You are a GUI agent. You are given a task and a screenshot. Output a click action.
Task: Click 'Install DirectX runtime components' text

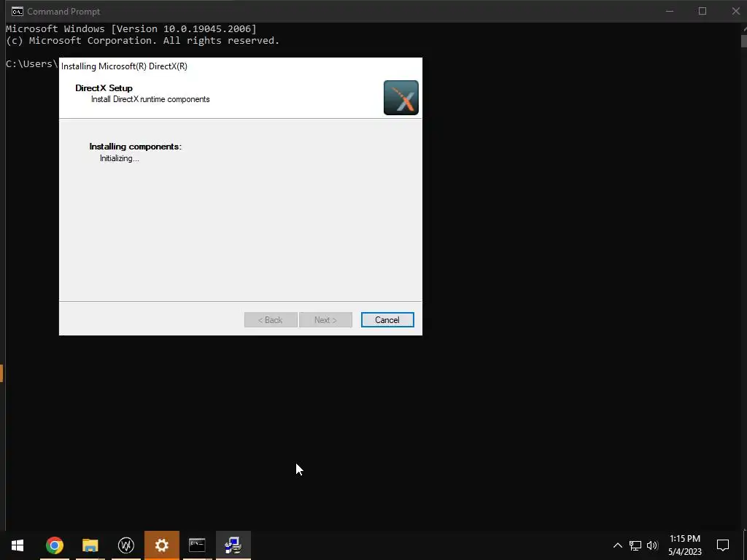pyautogui.click(x=150, y=99)
